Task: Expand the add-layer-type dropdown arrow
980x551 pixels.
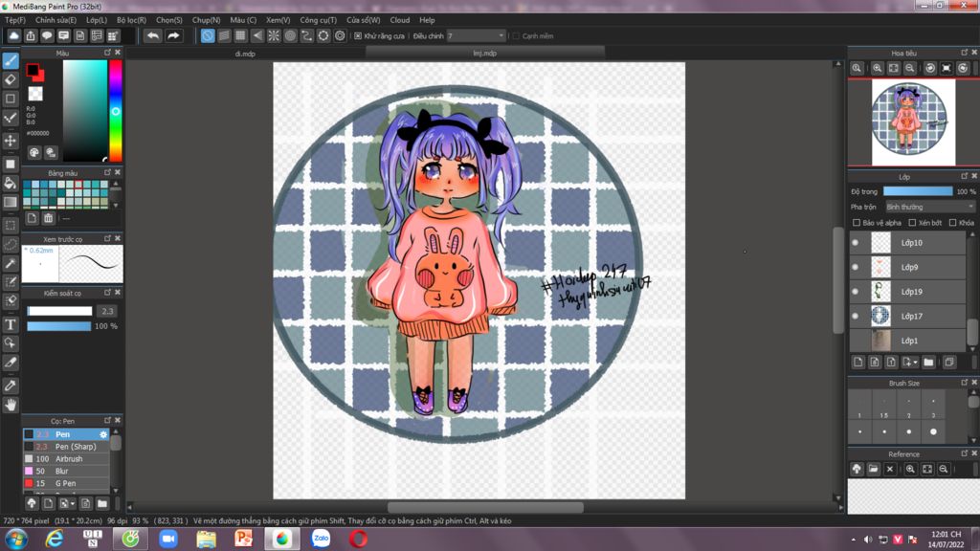Action: [916, 363]
